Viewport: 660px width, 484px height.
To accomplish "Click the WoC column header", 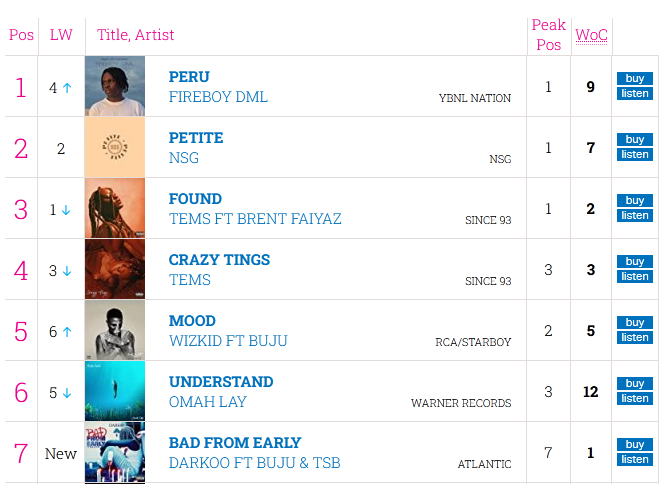I will [591, 35].
